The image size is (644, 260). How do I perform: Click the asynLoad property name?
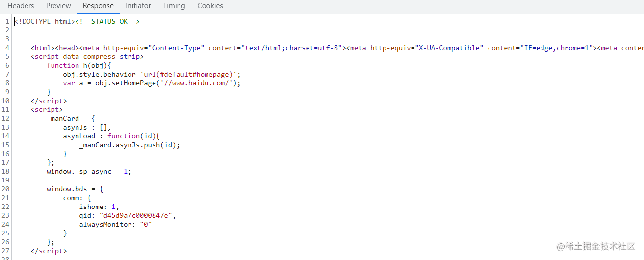click(79, 136)
